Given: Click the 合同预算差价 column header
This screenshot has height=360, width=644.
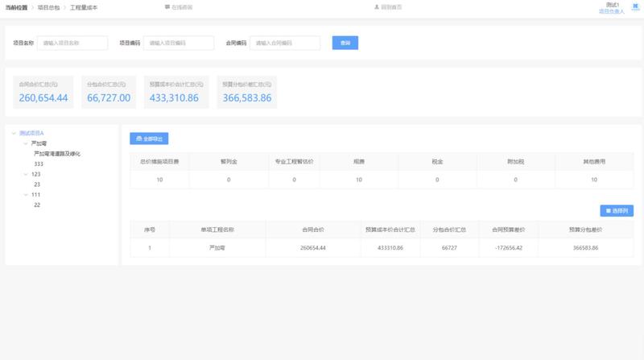Looking at the screenshot, I should (509, 230).
